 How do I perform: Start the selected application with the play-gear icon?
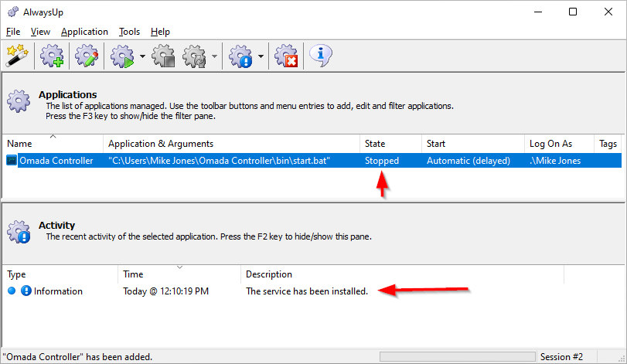(122, 56)
